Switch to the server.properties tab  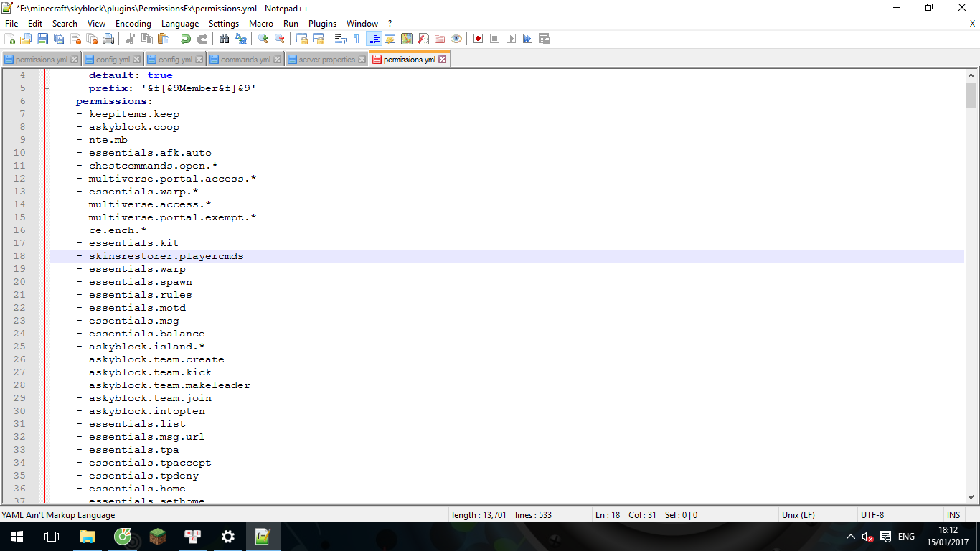(x=326, y=60)
